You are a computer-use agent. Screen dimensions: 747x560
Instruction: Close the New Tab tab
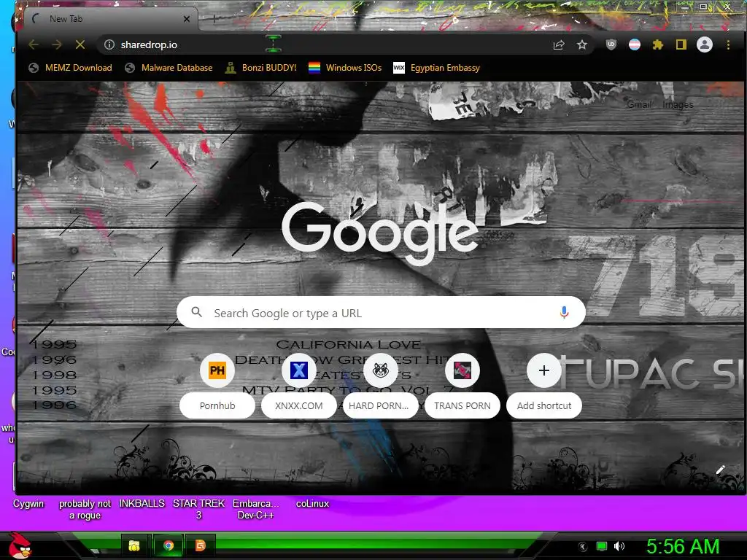187,19
